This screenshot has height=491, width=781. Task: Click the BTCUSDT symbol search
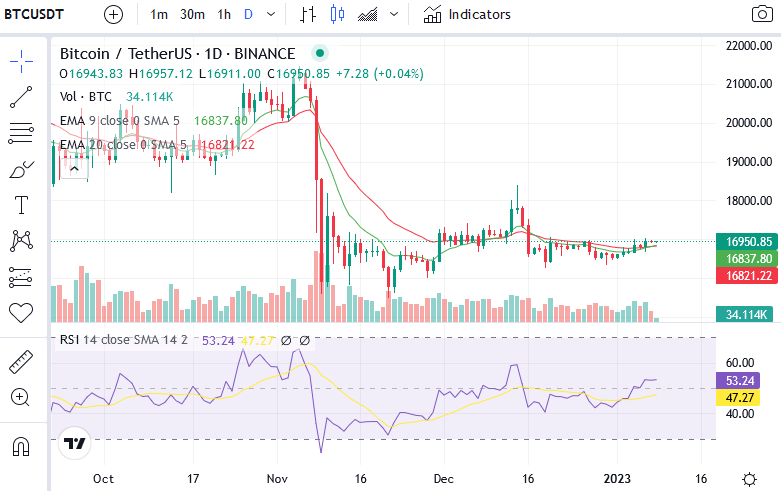coord(34,14)
